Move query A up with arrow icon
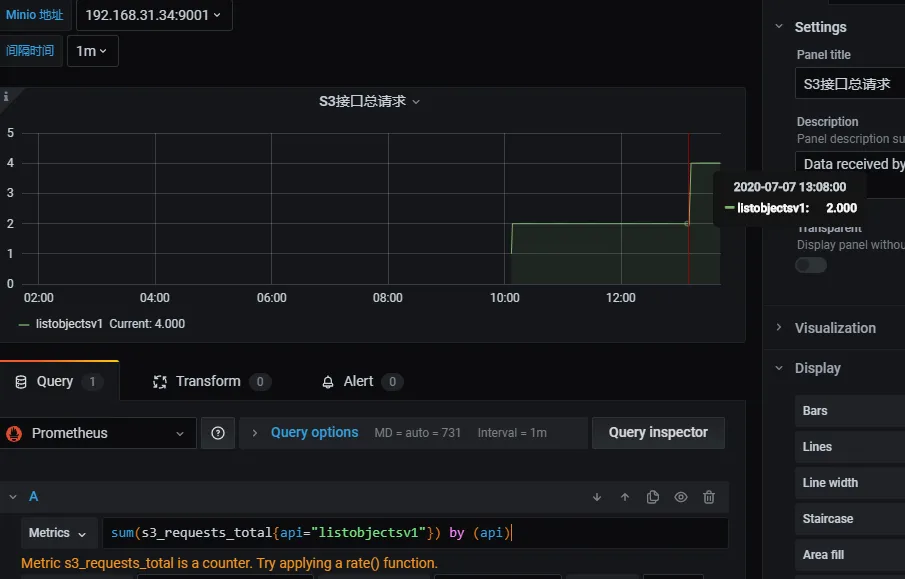Screen dimensions: 905x579 click(625, 497)
